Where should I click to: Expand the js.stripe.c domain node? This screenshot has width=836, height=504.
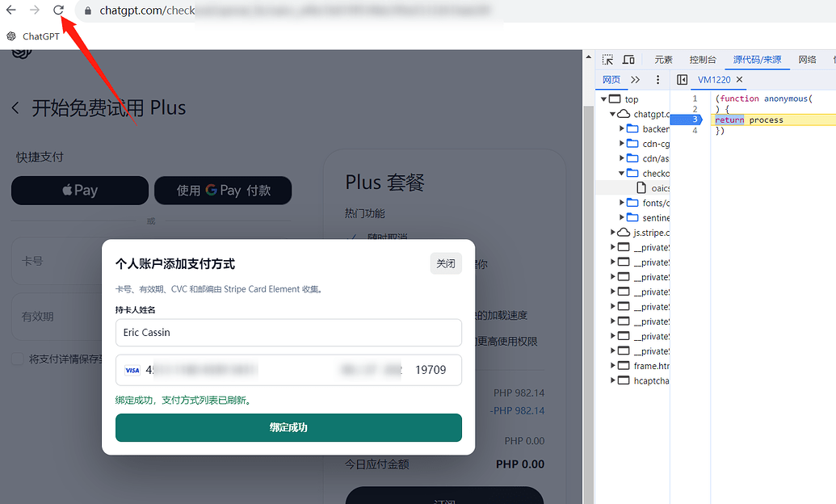coord(612,233)
